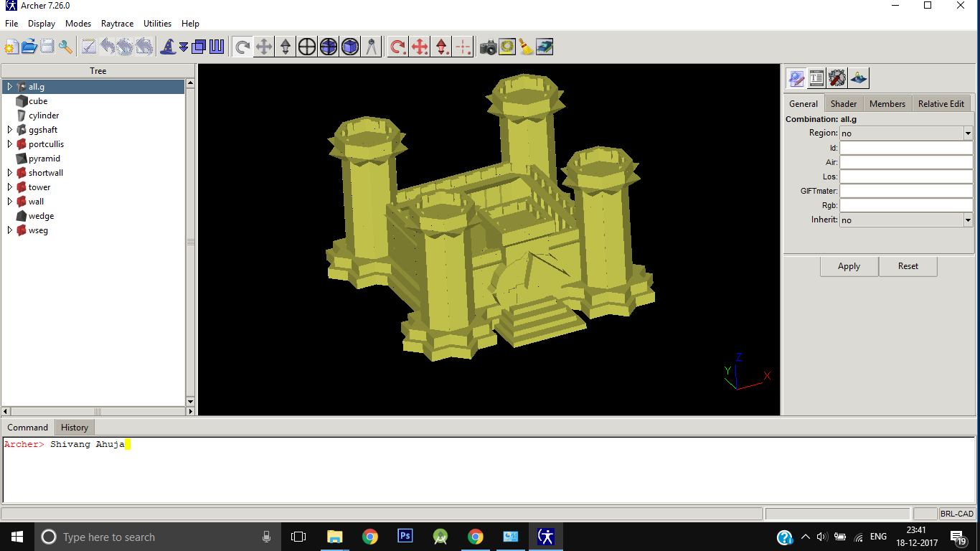Image resolution: width=980 pixels, height=551 pixels.
Task: Open Photoshop from the taskbar
Action: click(405, 537)
